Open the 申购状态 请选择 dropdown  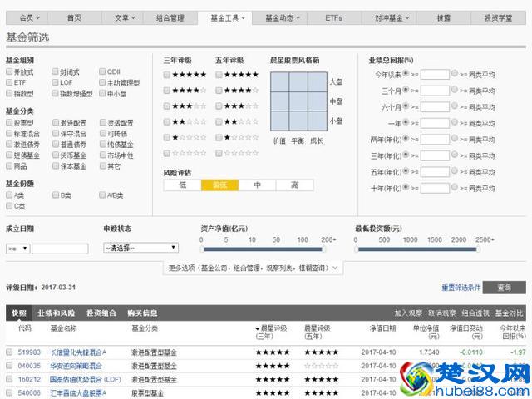tap(140, 248)
